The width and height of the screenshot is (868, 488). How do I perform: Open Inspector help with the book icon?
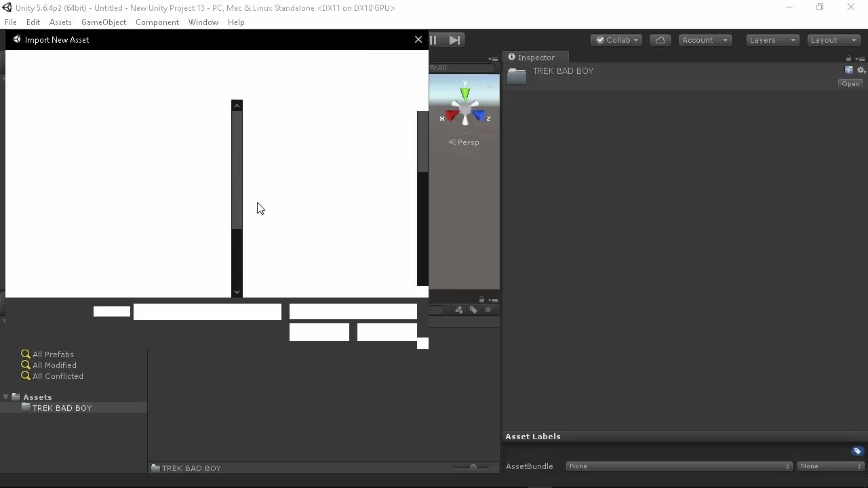pos(848,70)
